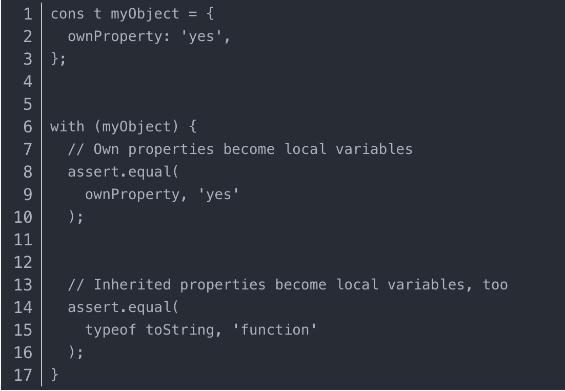The height and width of the screenshot is (391, 565).
Task: Click the 'yes' string on line 2
Action: click(201, 36)
